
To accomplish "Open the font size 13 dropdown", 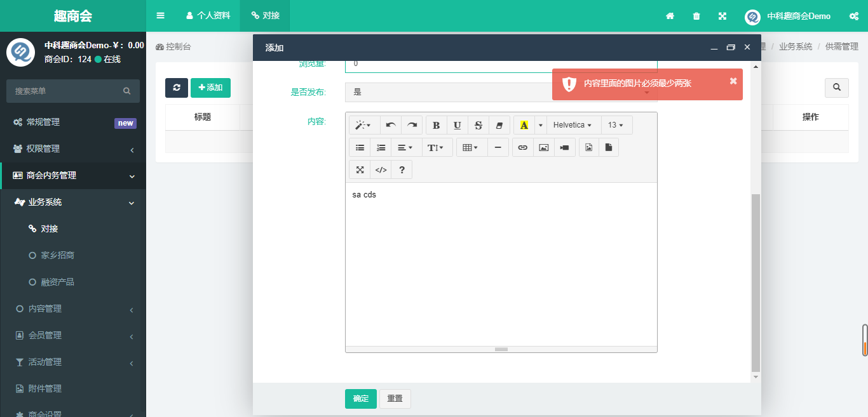I will point(615,125).
